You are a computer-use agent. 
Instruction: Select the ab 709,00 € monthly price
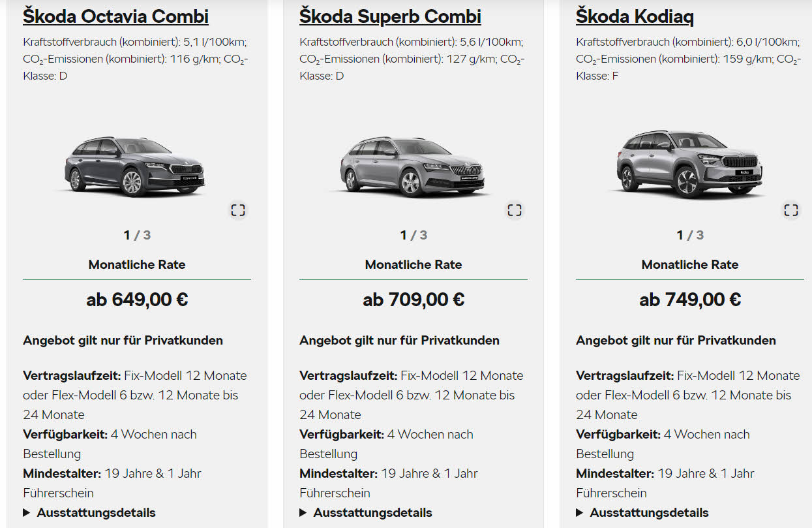(x=414, y=300)
